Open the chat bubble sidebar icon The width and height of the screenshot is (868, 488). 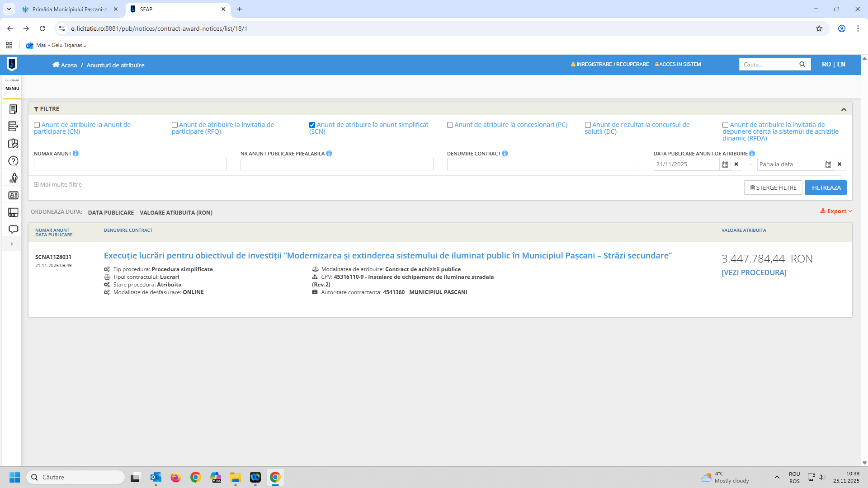click(13, 230)
